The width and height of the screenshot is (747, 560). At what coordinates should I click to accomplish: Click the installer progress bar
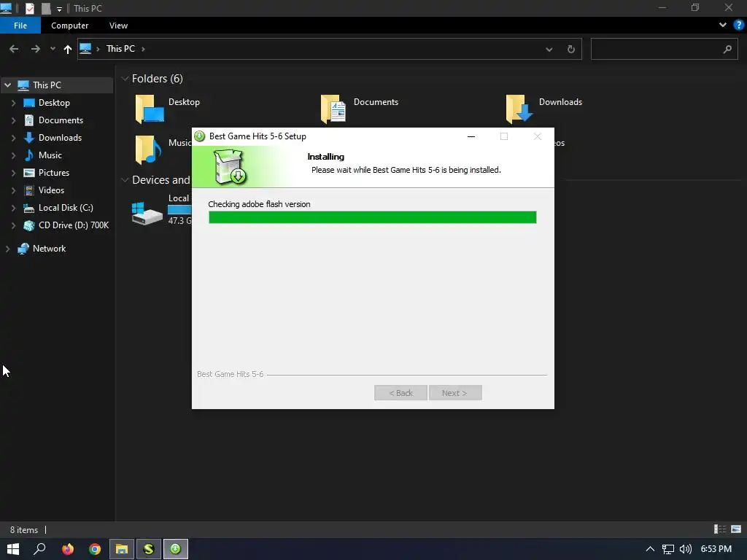[373, 217]
